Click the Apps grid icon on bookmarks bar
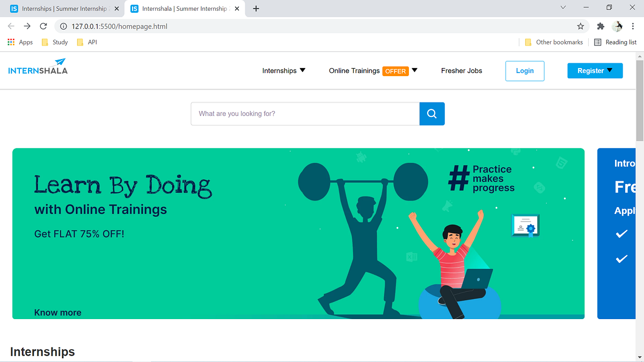This screenshot has height=362, width=644. coord(10,42)
